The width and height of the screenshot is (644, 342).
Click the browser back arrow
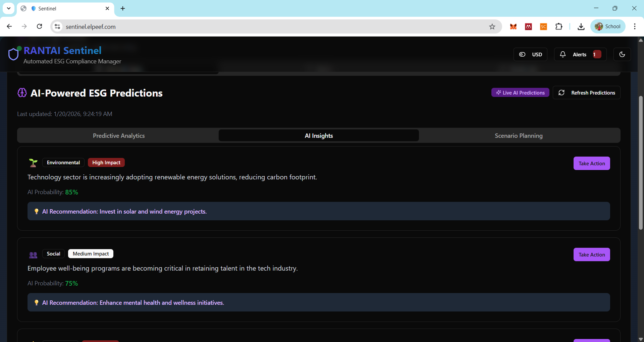pyautogui.click(x=9, y=26)
